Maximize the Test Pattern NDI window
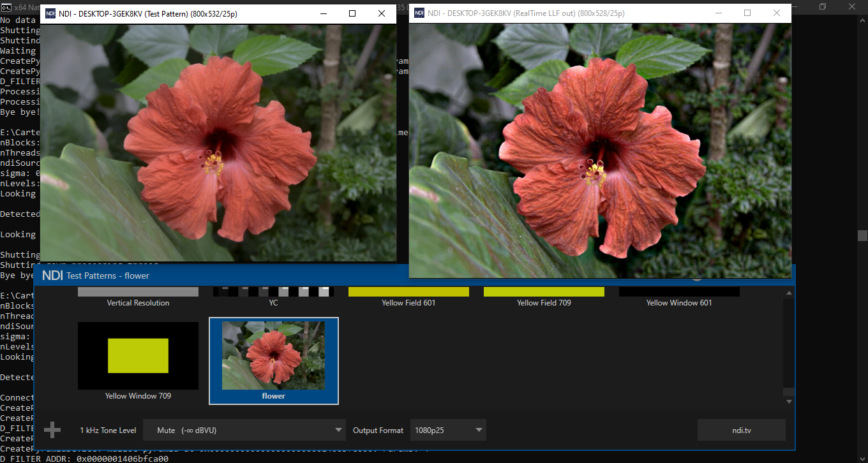Viewport: 868px width, 463px height. coord(352,13)
